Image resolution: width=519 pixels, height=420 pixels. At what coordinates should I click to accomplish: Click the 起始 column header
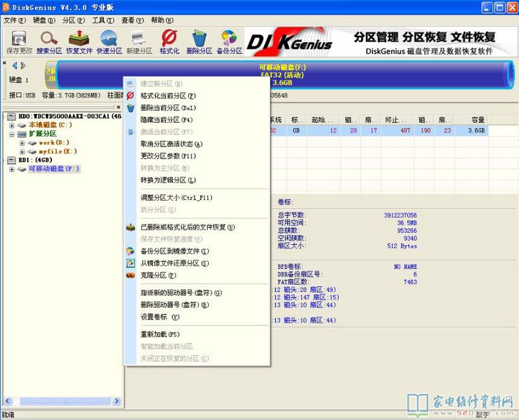(324, 120)
